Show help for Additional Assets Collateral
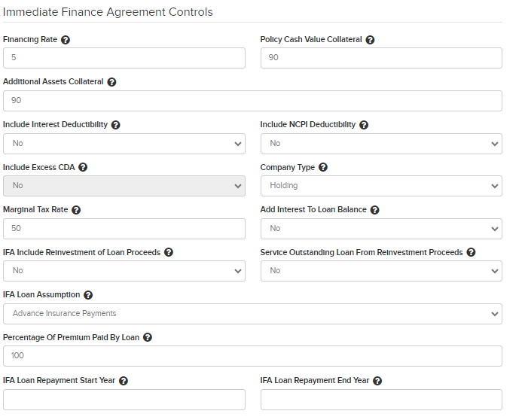The height and width of the screenshot is (420, 525). point(111,82)
